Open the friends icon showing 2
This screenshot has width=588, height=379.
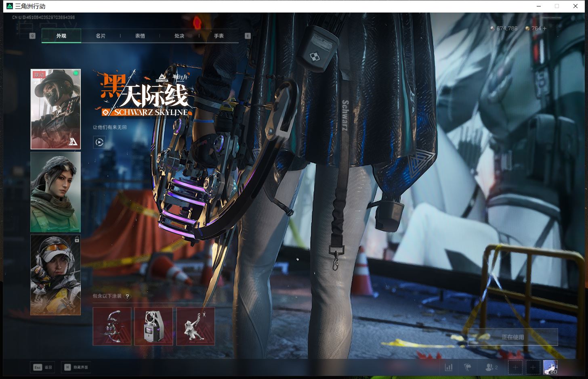(x=491, y=367)
